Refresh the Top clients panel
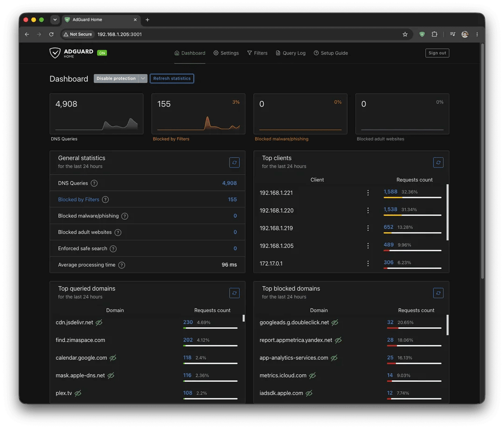 438,162
